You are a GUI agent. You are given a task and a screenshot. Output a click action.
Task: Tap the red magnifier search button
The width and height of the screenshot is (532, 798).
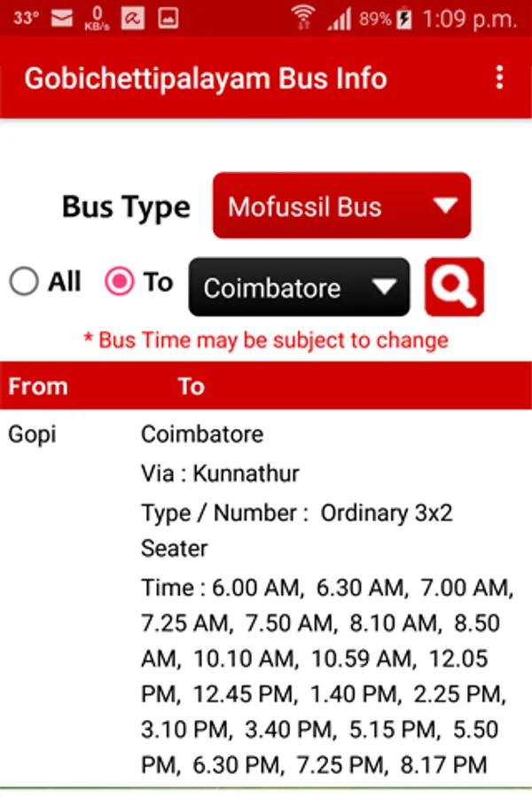(x=454, y=286)
